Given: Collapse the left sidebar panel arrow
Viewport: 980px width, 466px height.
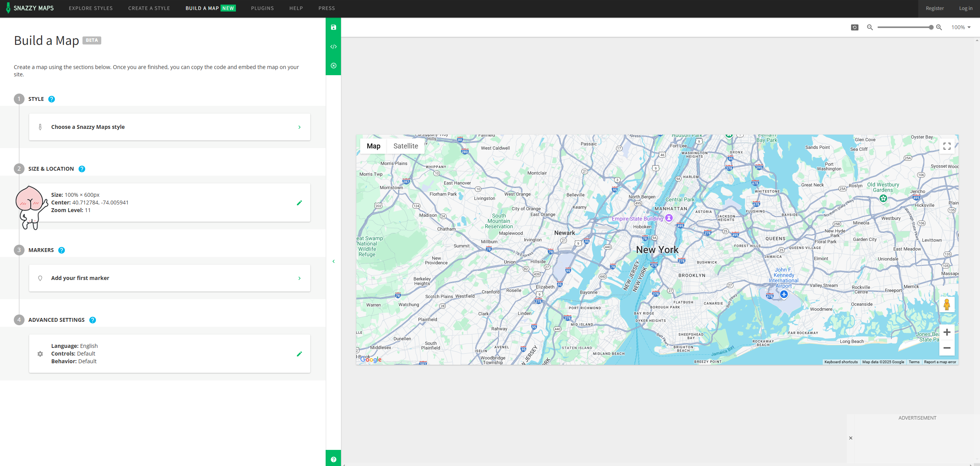Looking at the screenshot, I should tap(333, 261).
